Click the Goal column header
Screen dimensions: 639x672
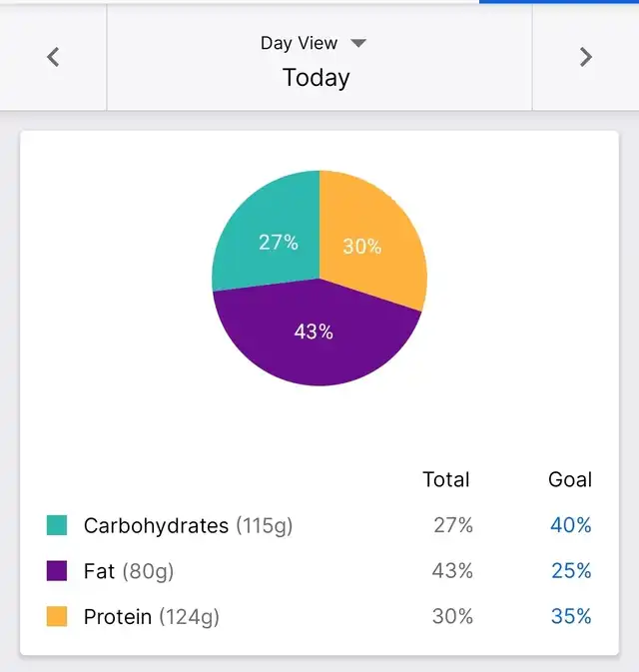(570, 480)
